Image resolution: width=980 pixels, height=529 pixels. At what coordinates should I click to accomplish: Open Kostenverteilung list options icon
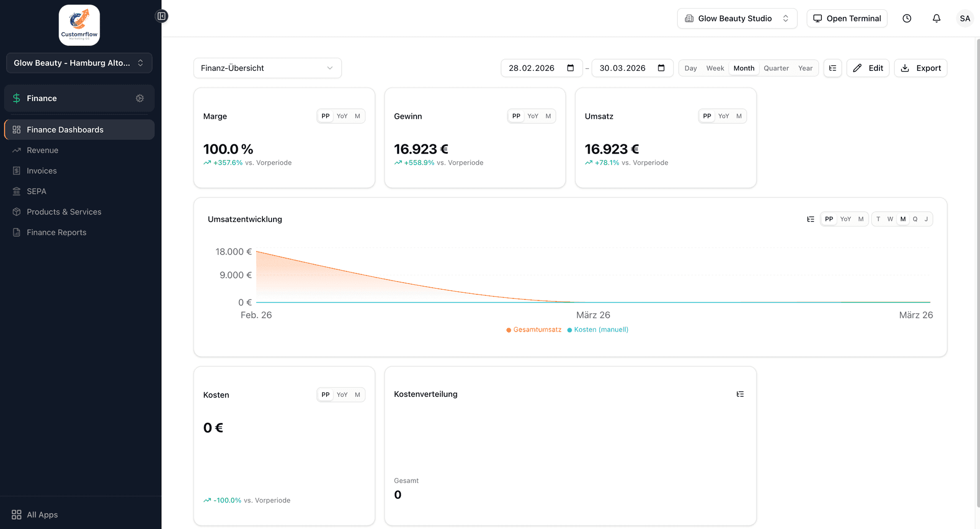tap(740, 394)
